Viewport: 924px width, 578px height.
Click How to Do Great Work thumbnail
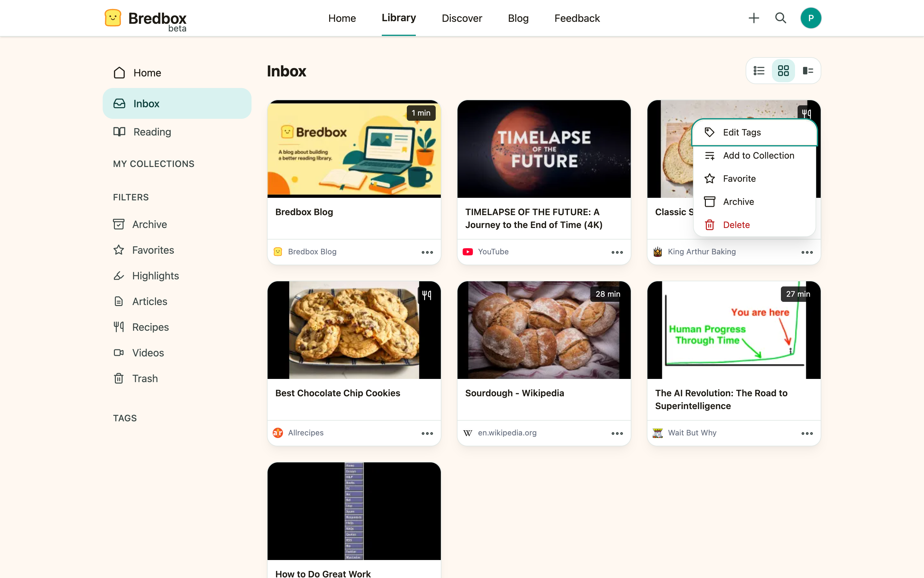click(x=354, y=511)
